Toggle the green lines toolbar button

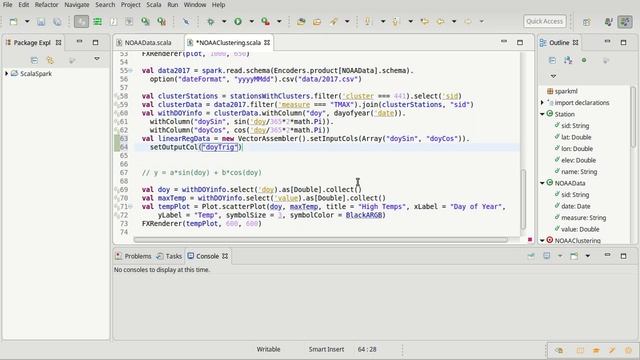[x=97, y=21]
